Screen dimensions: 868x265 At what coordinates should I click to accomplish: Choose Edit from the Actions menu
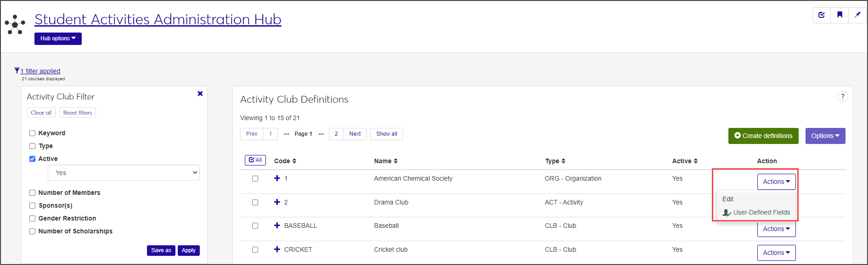[728, 199]
